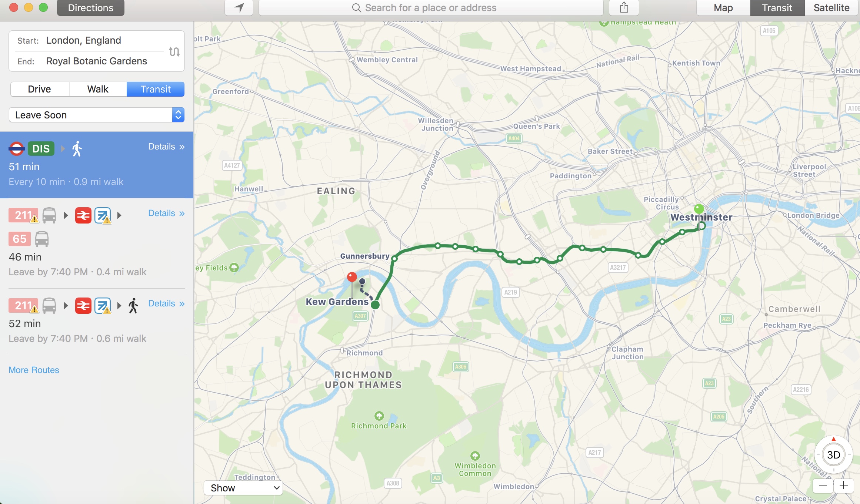Select the Drive travel mode
Screen dimensions: 860x504
[x=40, y=89]
